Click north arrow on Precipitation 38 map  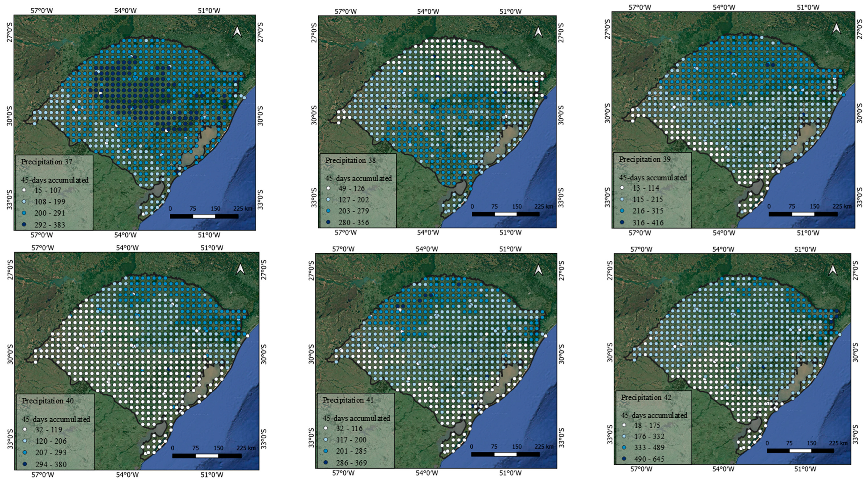[538, 32]
